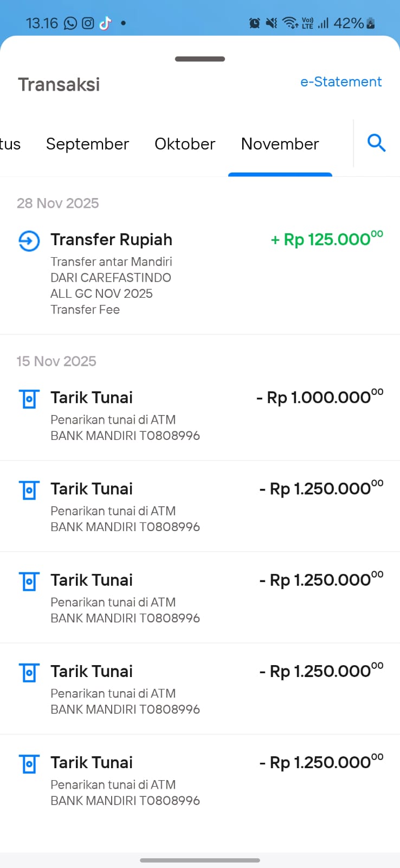Image resolution: width=400 pixels, height=868 pixels.
Task: Tap the sheet drag handle at top
Action: (200, 59)
